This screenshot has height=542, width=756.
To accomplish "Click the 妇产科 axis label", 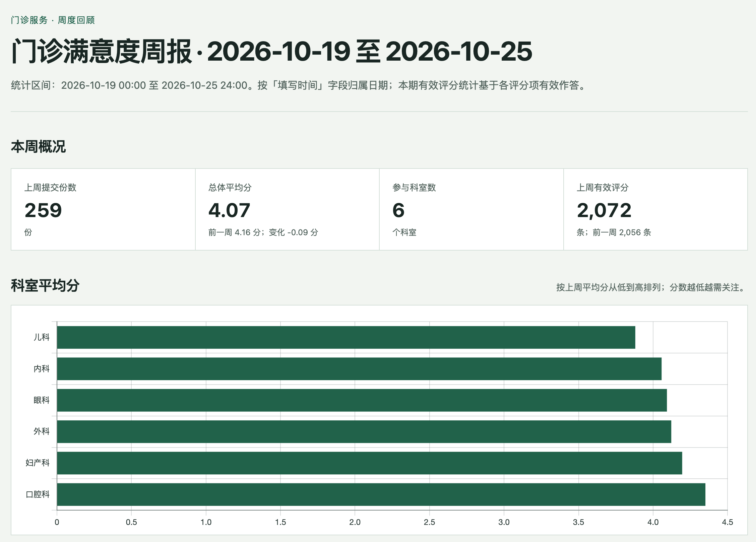I will 38,463.
